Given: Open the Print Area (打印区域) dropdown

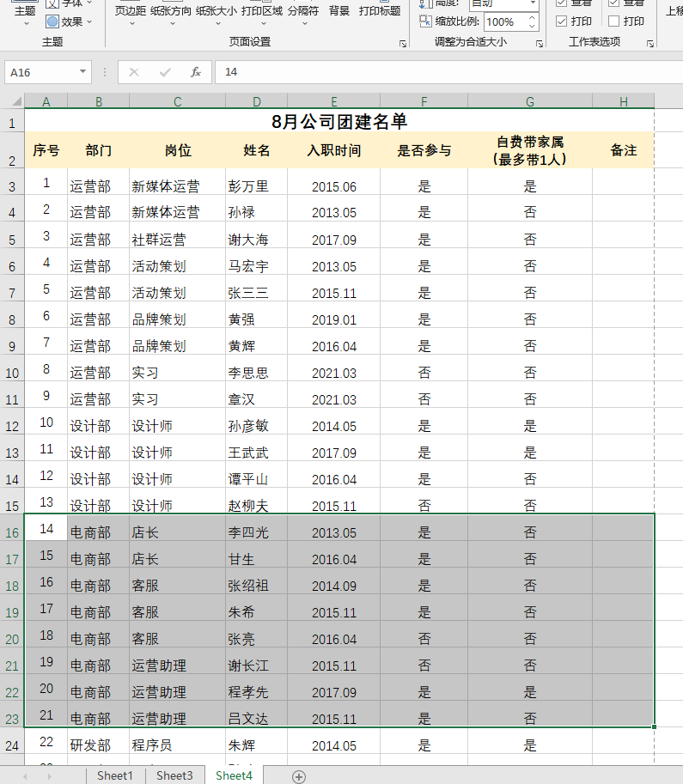Looking at the screenshot, I should [262, 14].
